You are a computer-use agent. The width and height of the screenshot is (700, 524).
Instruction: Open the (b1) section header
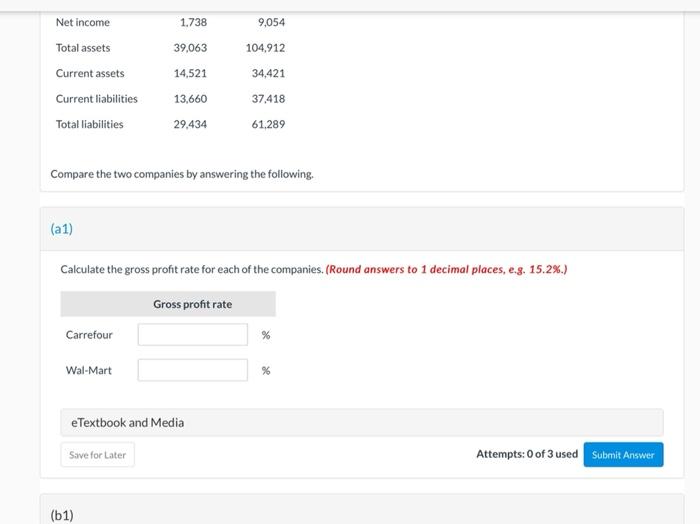(x=62, y=515)
